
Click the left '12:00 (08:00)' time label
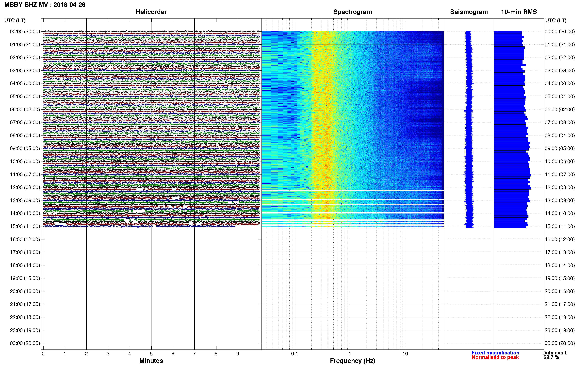25,187
